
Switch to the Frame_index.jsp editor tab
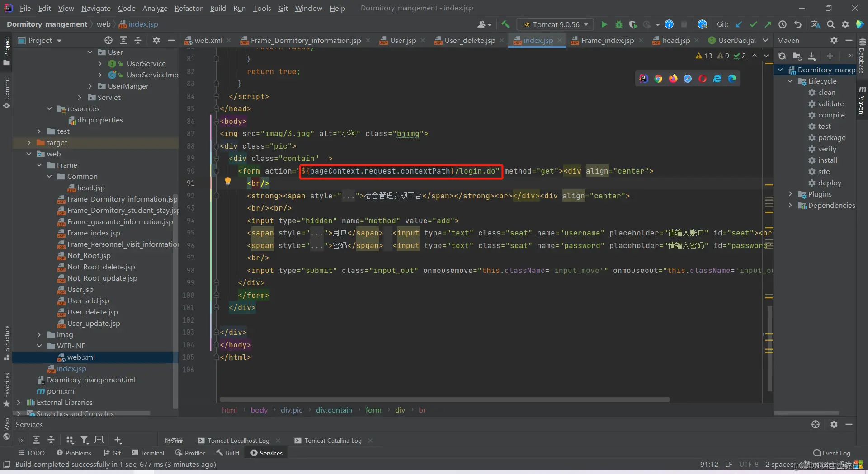(607, 40)
